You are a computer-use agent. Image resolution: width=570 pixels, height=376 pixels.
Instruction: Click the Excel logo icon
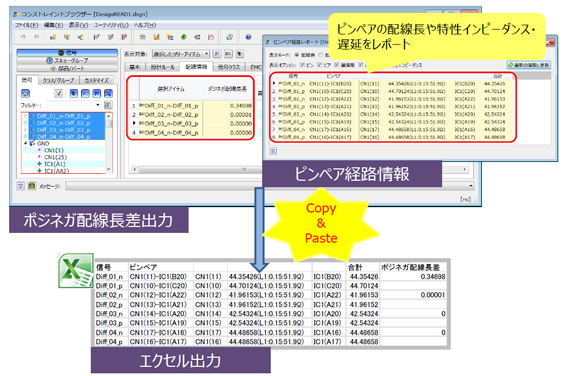76,271
